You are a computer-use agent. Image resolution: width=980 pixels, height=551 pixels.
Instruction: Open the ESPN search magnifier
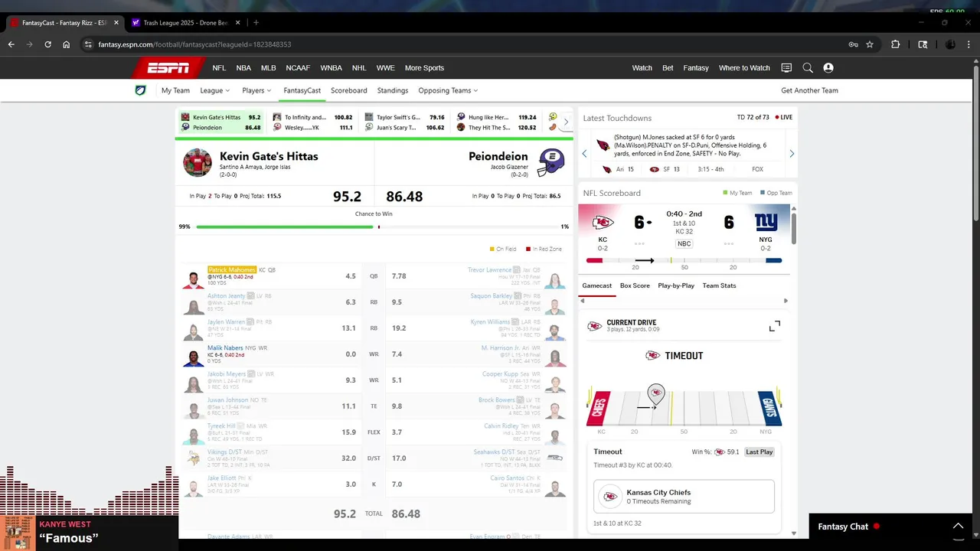(808, 68)
